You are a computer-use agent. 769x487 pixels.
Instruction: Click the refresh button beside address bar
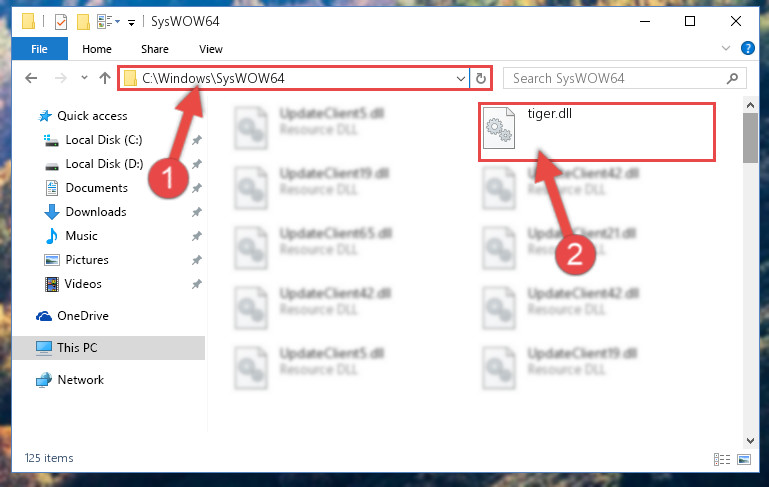point(481,78)
